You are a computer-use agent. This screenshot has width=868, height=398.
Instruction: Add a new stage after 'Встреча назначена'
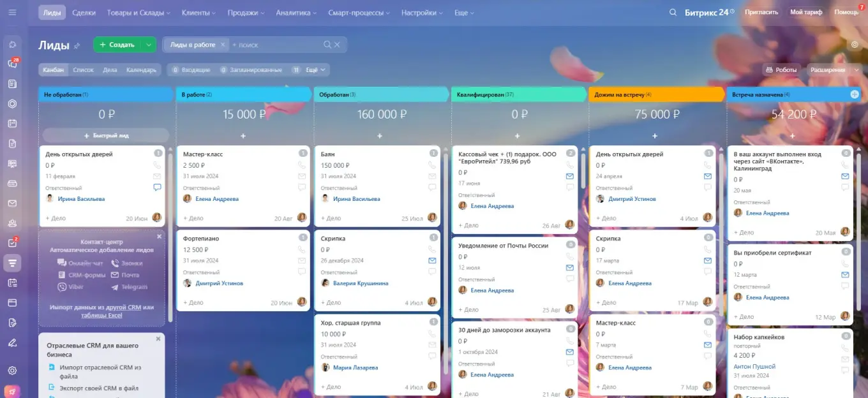tap(855, 94)
